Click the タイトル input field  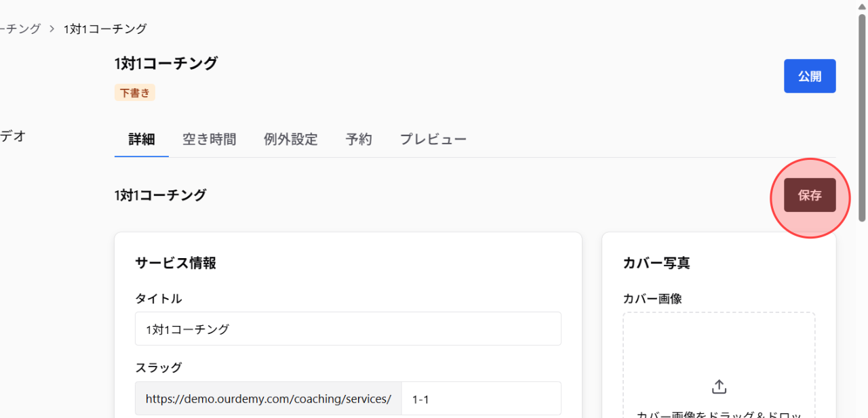[x=348, y=329]
